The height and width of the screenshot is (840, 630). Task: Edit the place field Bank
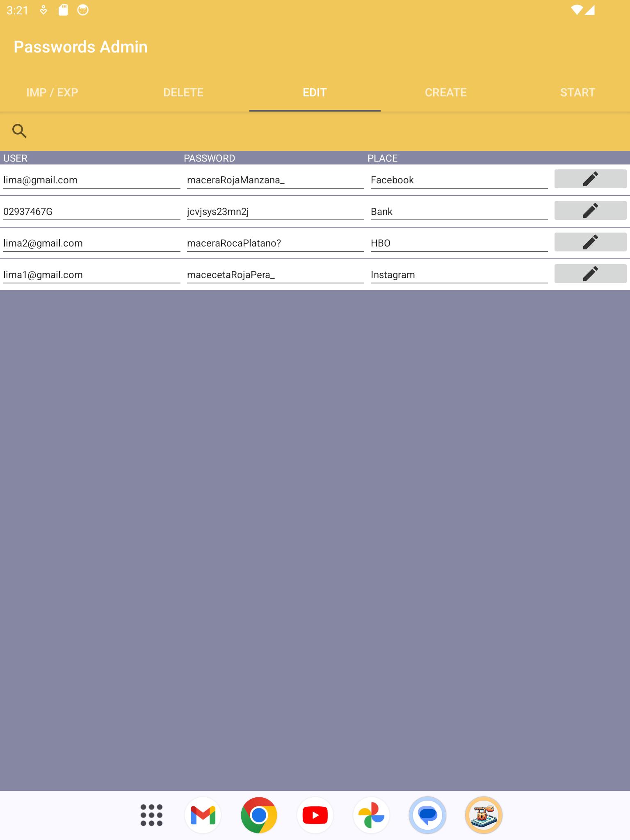pos(459,212)
